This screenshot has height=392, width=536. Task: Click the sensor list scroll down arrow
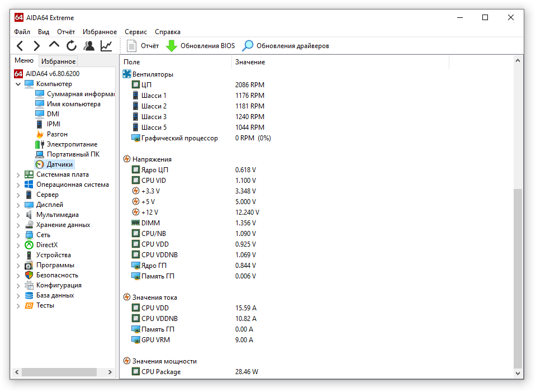click(x=518, y=373)
